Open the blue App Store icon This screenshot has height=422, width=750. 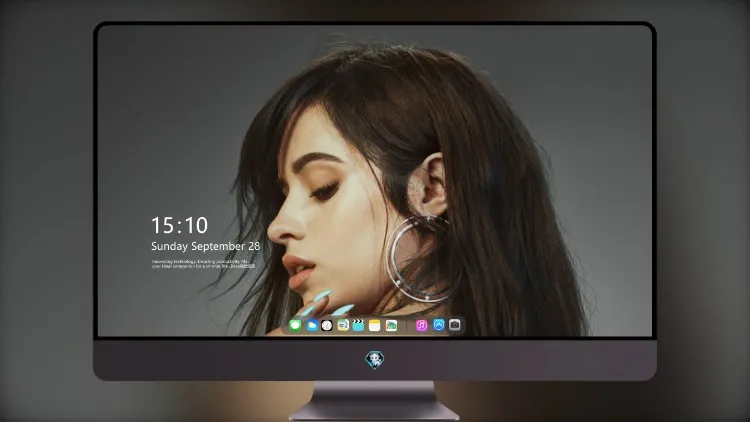tap(439, 325)
